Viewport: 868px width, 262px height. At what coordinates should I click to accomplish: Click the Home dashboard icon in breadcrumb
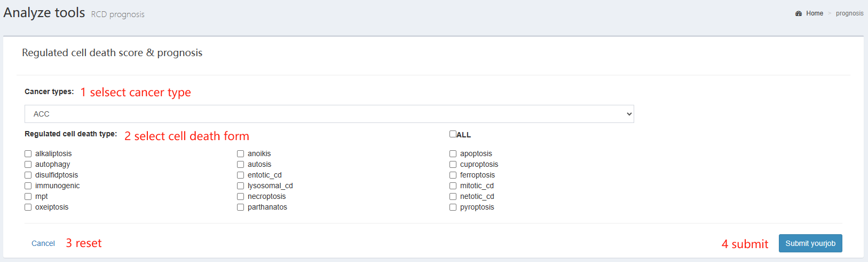coord(799,13)
